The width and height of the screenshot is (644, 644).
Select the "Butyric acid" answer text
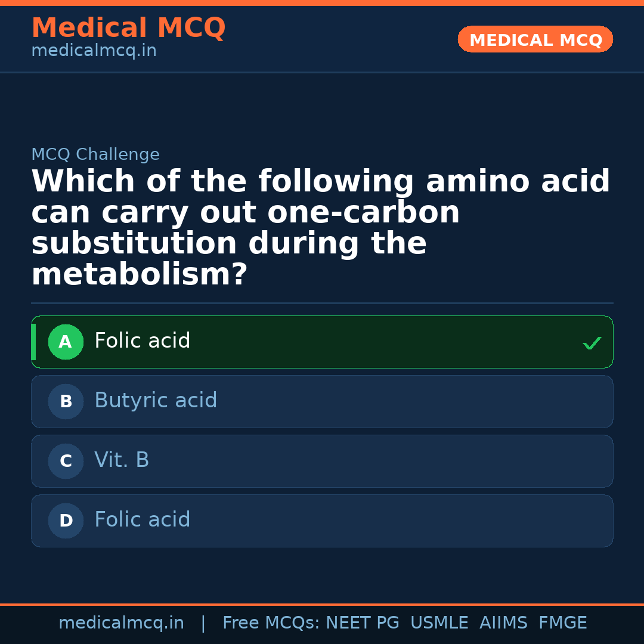(156, 401)
